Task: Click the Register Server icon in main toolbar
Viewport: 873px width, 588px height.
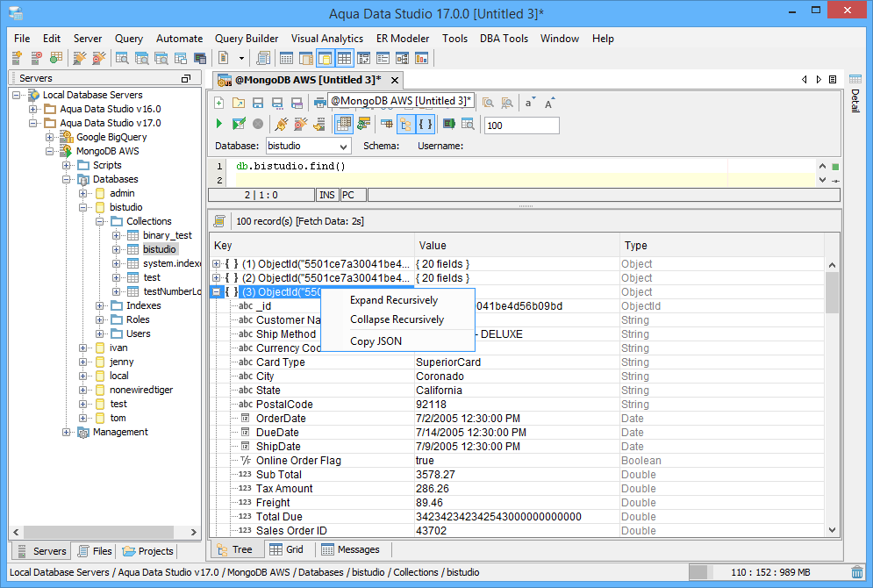Action: (18, 58)
